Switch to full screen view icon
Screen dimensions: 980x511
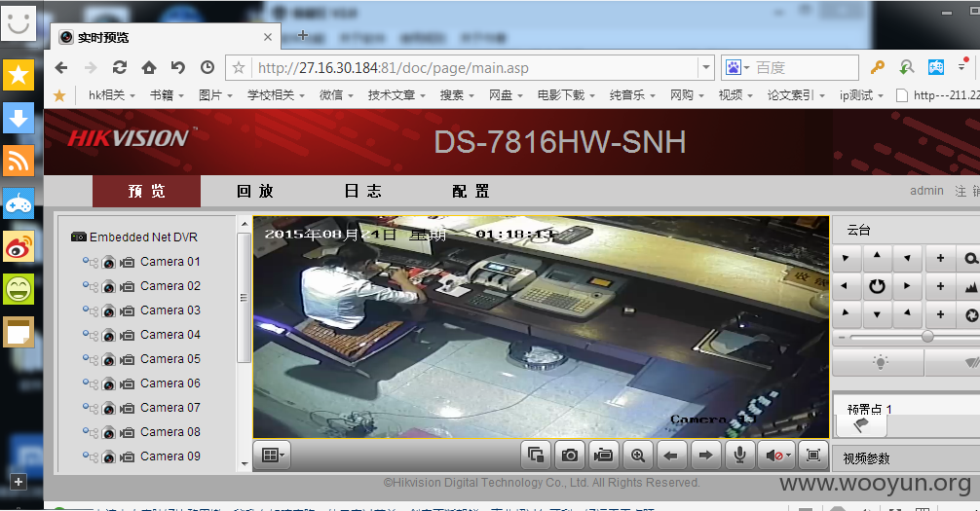point(813,455)
